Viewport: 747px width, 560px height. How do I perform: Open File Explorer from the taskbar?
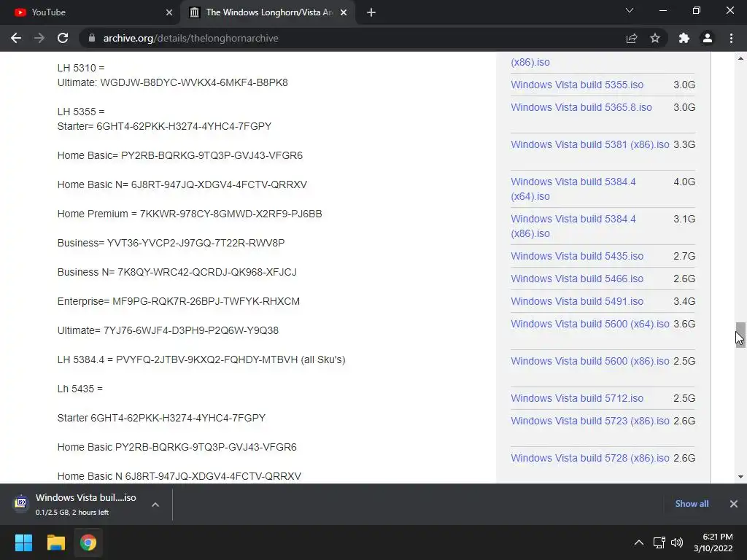(55, 542)
